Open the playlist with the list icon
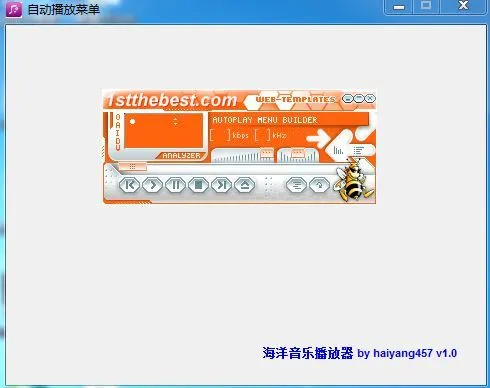 pos(359,151)
